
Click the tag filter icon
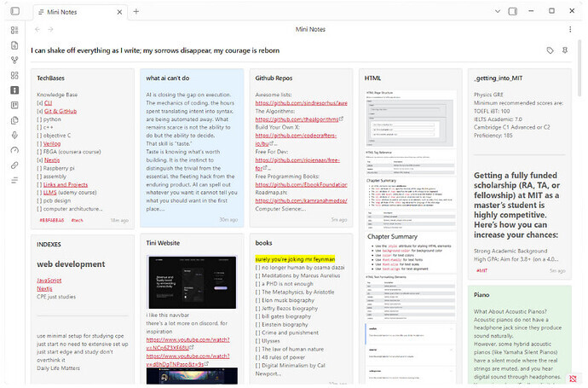550,50
